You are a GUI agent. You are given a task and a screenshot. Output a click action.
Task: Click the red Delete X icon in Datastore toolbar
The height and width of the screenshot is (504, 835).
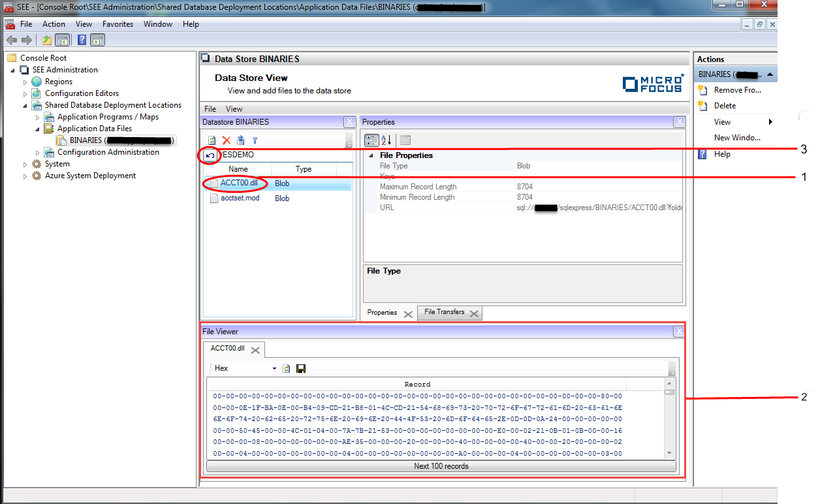click(227, 140)
